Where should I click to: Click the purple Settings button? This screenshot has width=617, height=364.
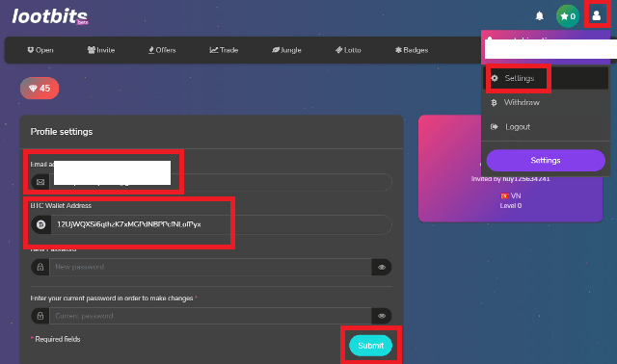(x=546, y=161)
